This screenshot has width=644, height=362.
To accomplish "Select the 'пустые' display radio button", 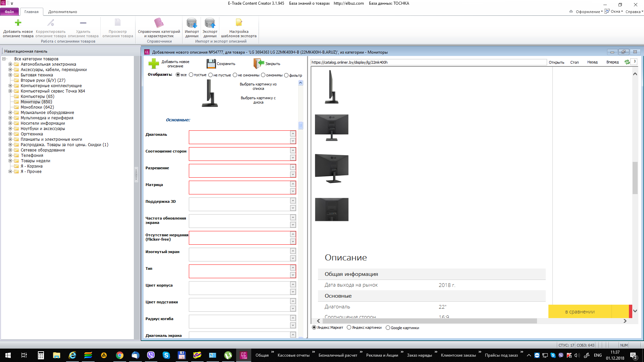I will [191, 75].
